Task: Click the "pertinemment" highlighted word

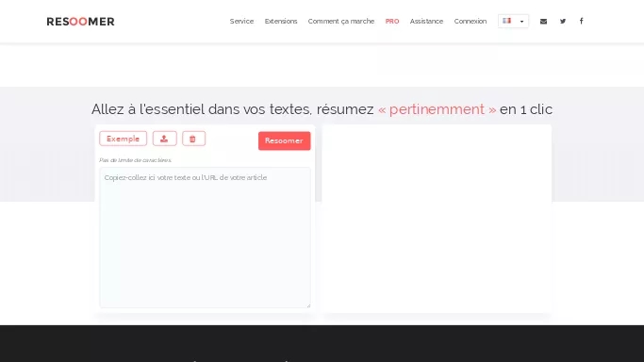Action: coord(437,109)
